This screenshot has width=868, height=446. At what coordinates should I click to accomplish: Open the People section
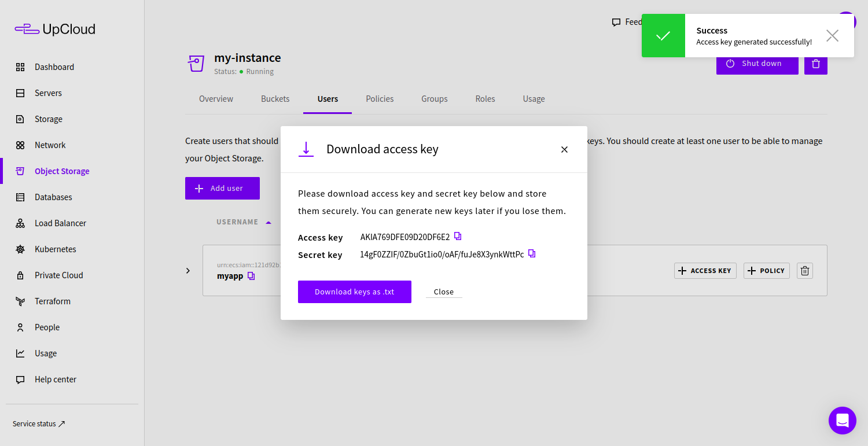[47, 327]
